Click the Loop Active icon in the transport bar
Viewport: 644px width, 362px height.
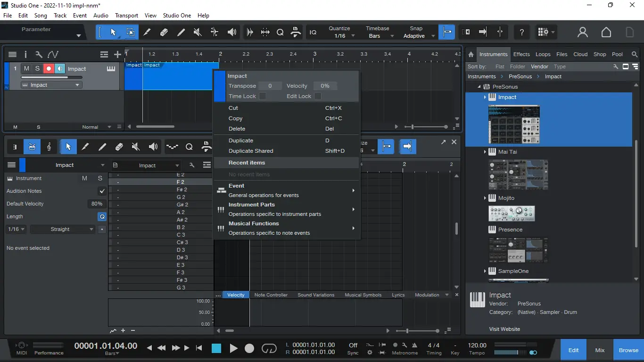click(x=269, y=348)
